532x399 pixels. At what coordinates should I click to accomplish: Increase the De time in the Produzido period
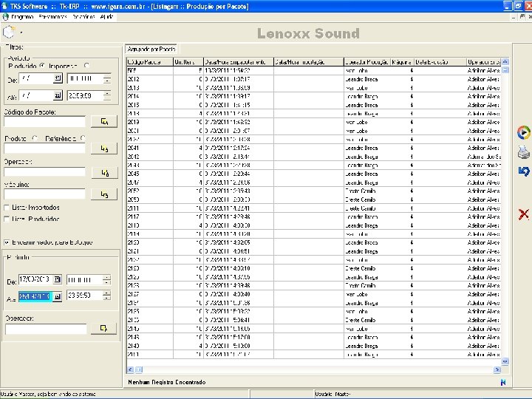point(107,76)
